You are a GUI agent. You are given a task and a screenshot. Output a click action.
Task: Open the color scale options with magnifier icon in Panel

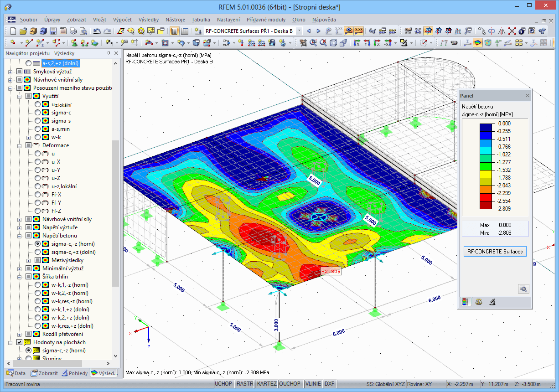[523, 289]
